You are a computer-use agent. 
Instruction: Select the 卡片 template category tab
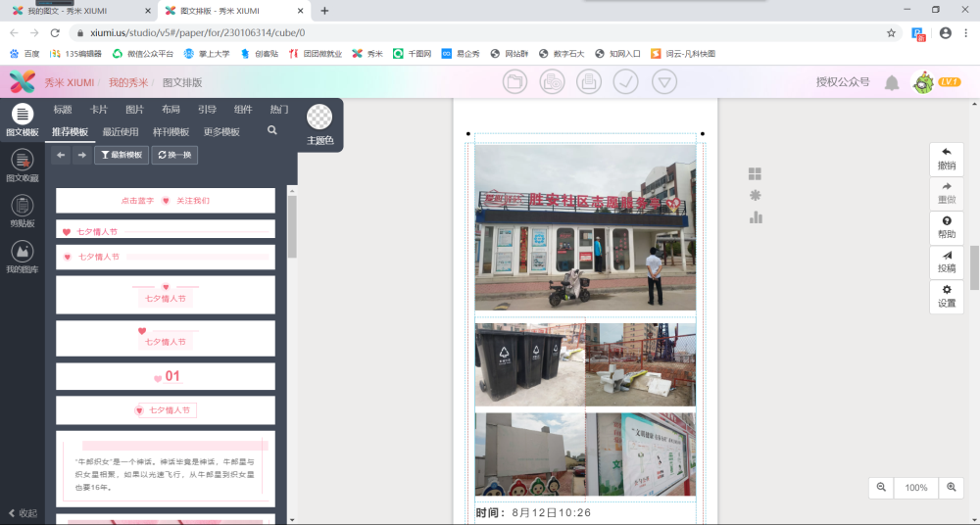(99, 110)
